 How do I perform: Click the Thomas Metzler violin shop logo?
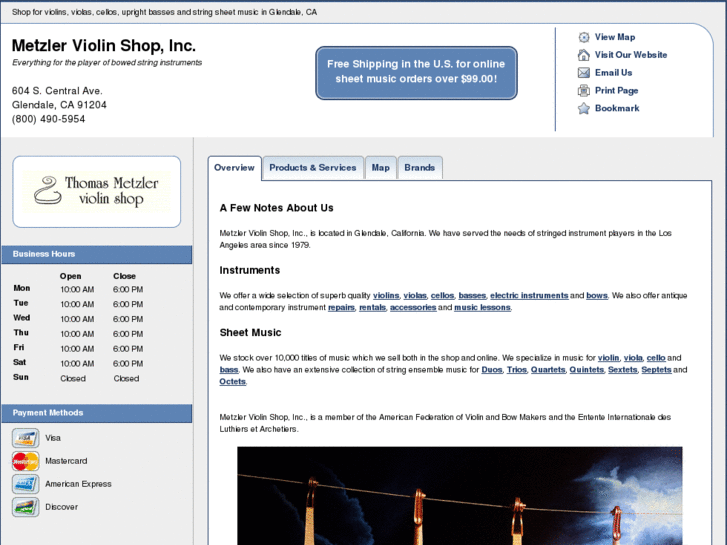[x=96, y=192]
